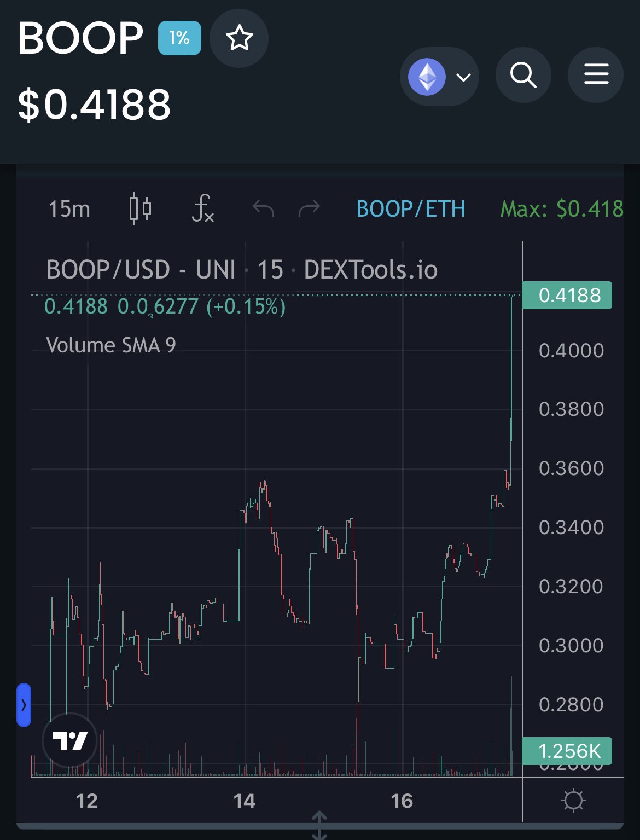Click the Max: $0.418 label
This screenshot has height=840, width=640.
[x=562, y=209]
